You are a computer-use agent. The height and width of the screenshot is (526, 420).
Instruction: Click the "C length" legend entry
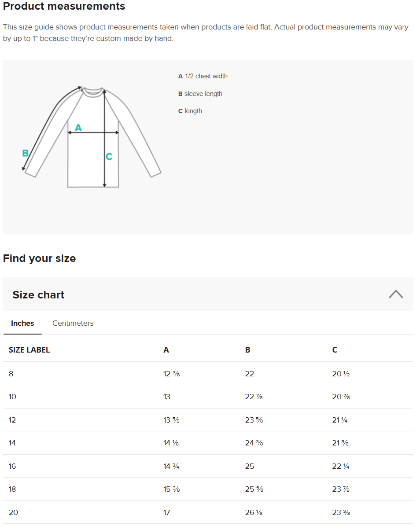point(190,111)
